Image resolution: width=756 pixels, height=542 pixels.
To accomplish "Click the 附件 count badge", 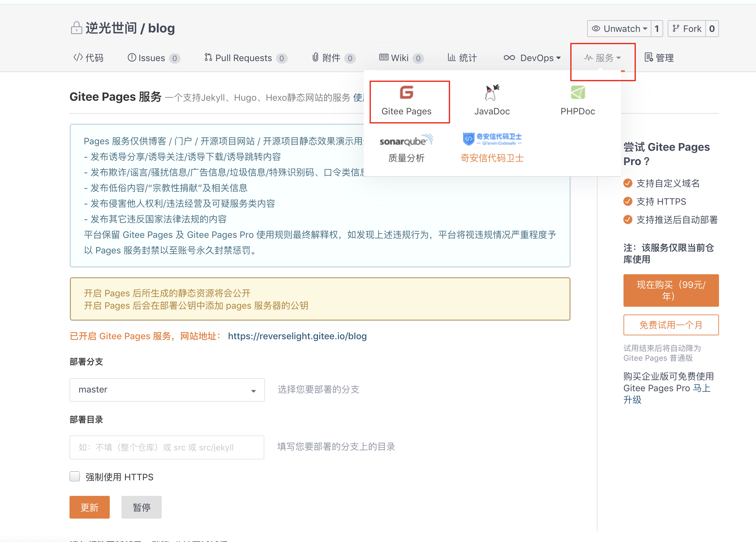I will 350,58.
